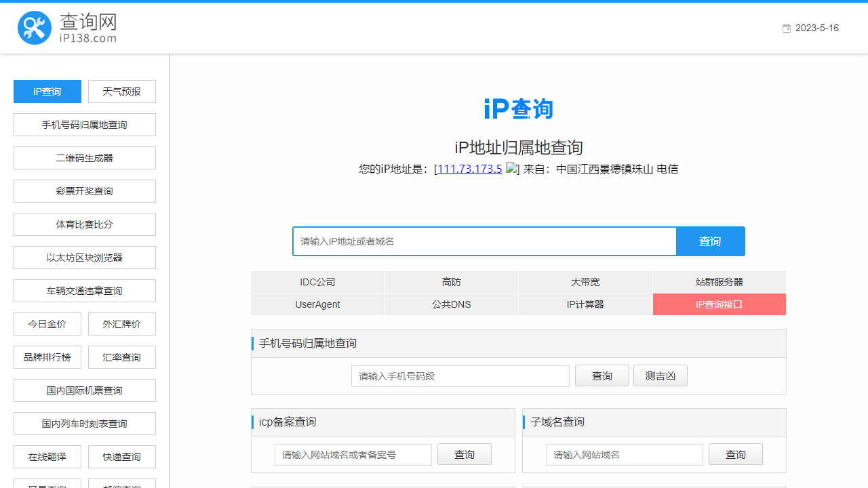The image size is (868, 488).
Task: Open the 快递查询 tool
Action: (121, 456)
